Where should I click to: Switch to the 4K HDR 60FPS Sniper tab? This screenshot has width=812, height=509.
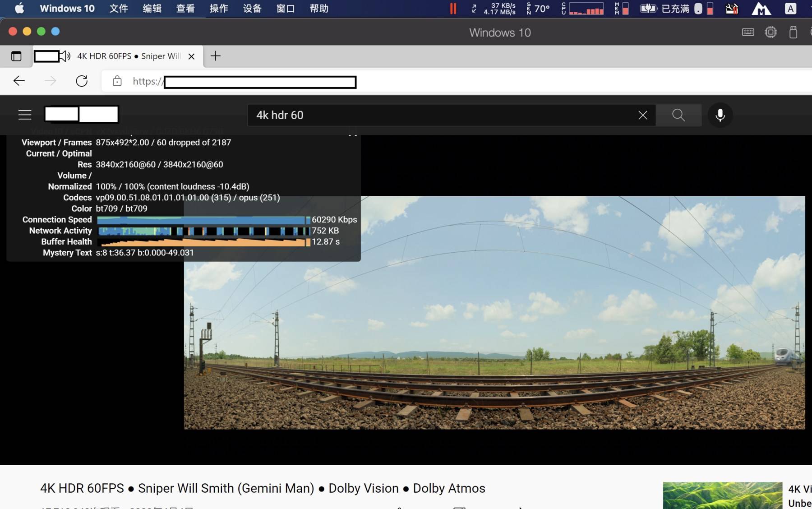[126, 56]
